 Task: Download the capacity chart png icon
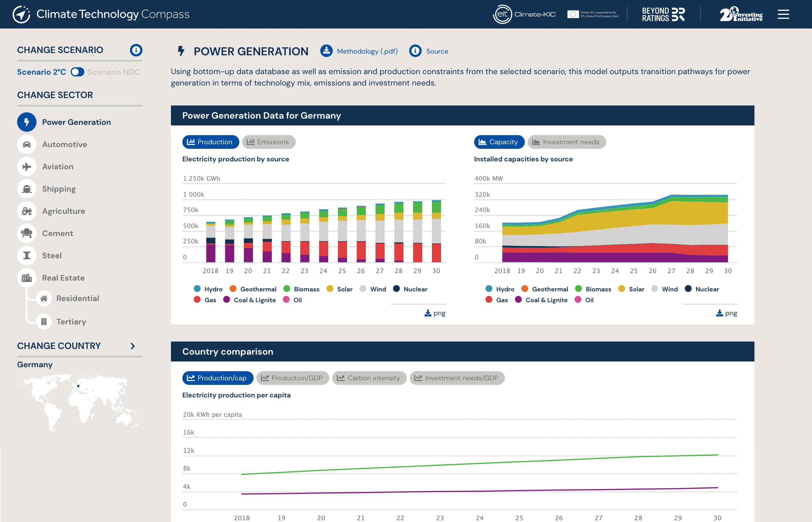[x=719, y=313]
